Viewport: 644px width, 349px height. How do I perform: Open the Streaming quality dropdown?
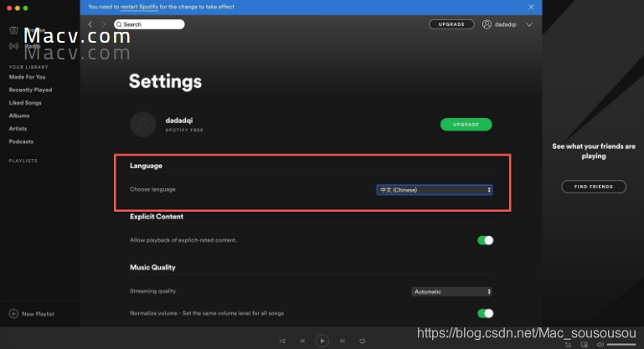[x=451, y=291]
